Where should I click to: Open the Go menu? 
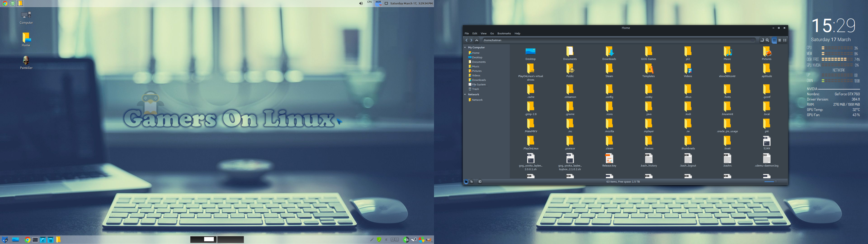[492, 33]
